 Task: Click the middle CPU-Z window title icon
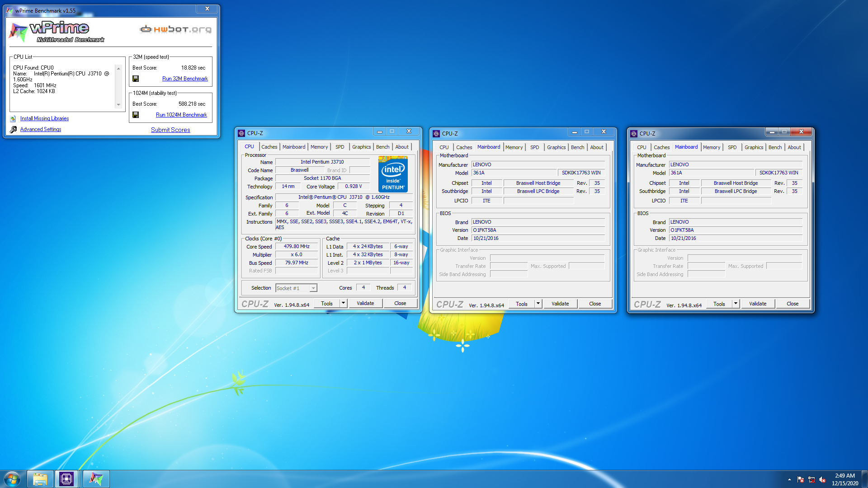436,134
